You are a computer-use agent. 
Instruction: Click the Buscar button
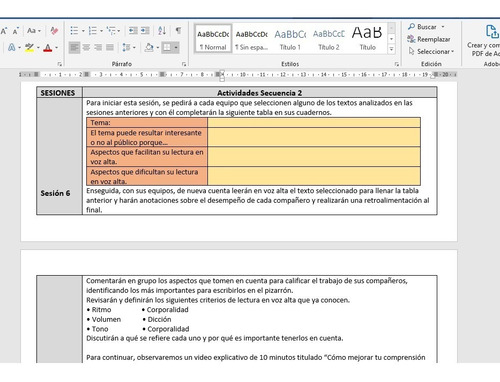422,27
